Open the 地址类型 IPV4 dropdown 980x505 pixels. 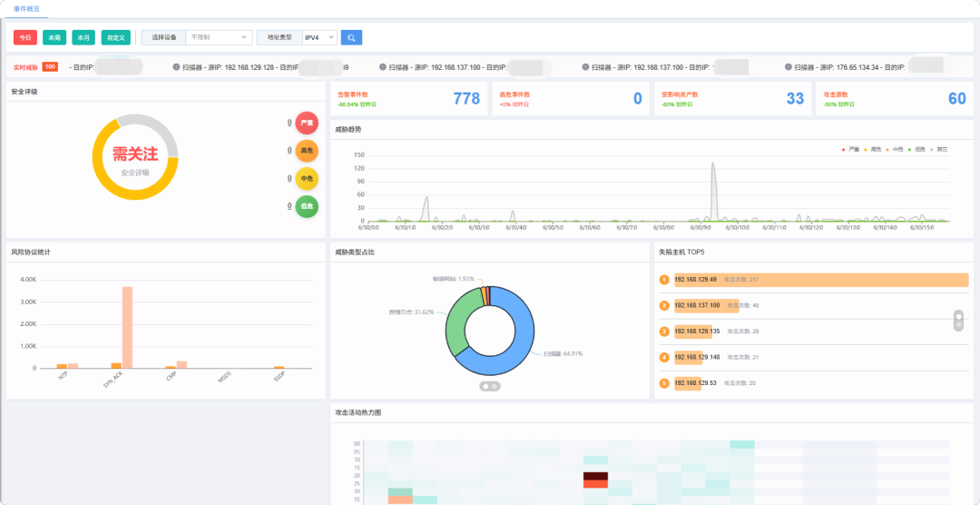[320, 37]
